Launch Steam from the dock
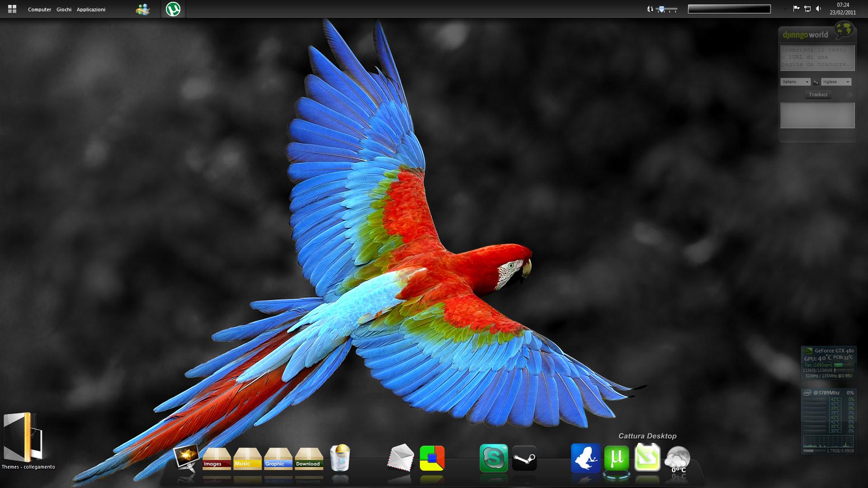The width and height of the screenshot is (868, 488). (x=524, y=458)
